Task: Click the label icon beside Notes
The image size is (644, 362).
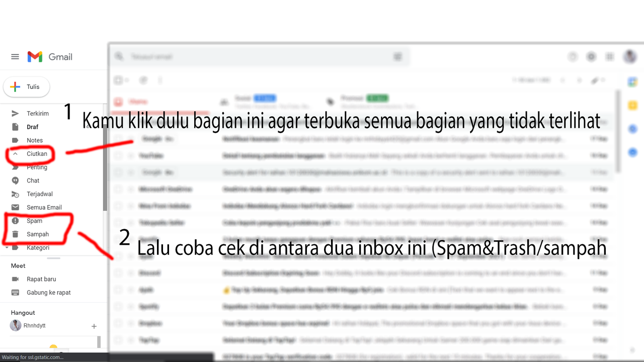Action: (15, 140)
